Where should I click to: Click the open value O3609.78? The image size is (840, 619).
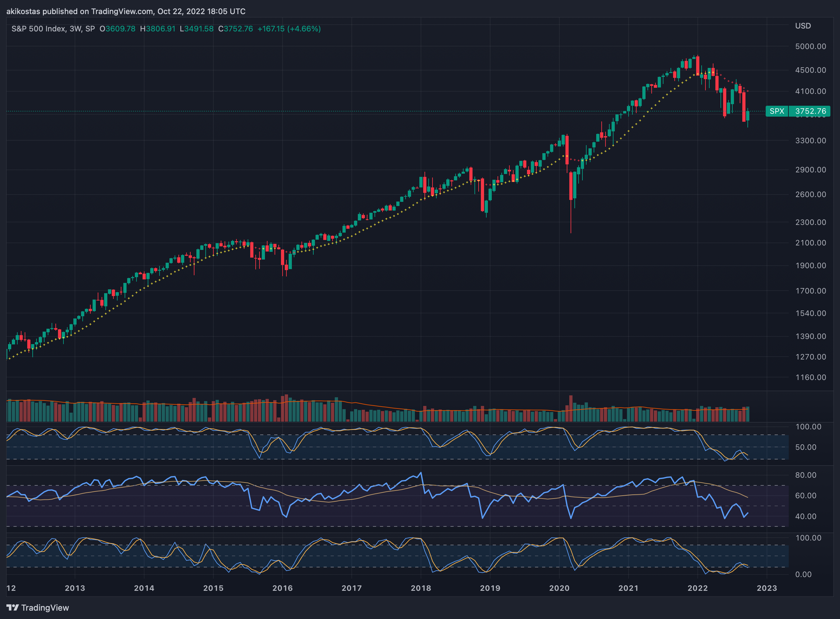[117, 29]
